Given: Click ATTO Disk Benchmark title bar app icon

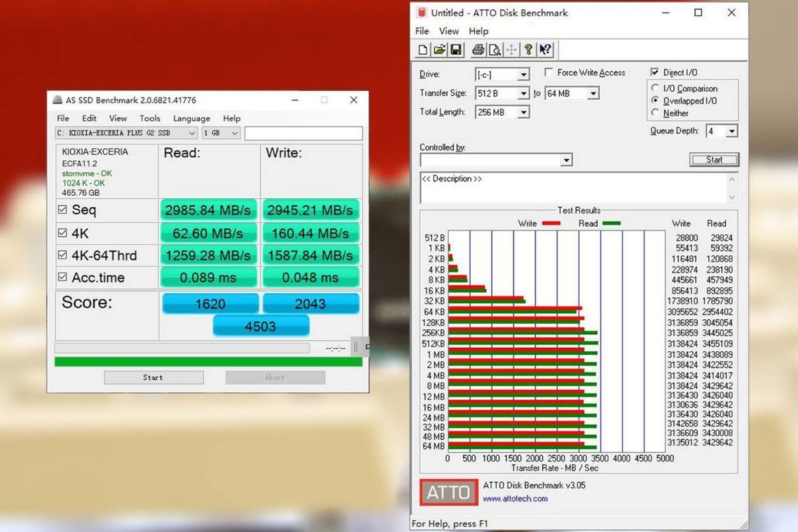Looking at the screenshot, I should click(420, 13).
